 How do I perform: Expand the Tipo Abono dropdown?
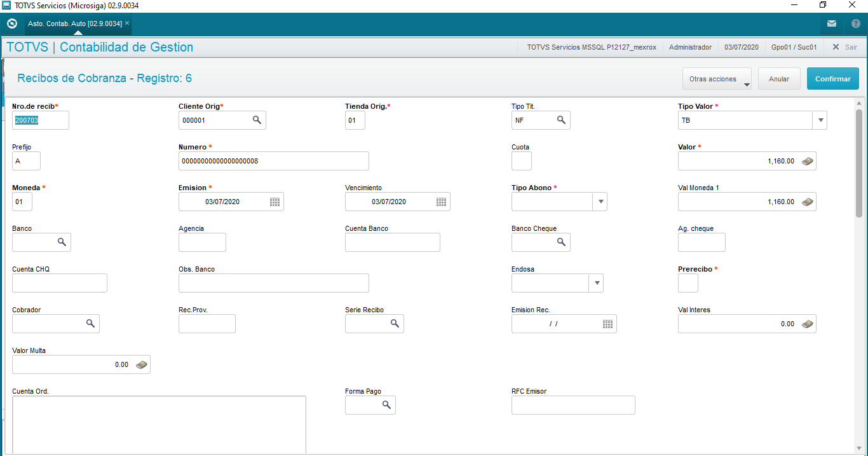[x=600, y=202]
